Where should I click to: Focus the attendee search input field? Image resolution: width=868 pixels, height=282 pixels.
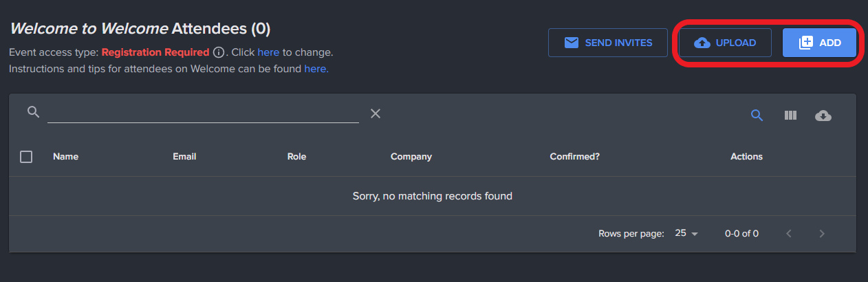[x=203, y=113]
